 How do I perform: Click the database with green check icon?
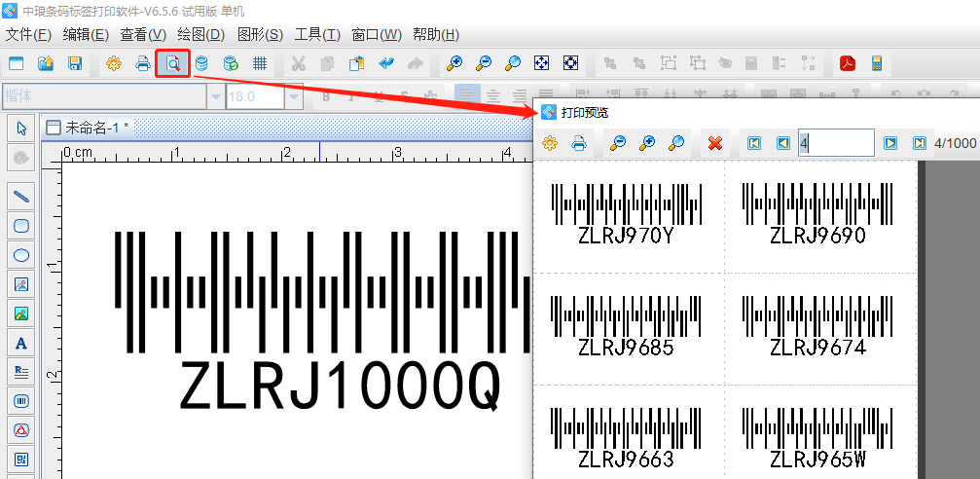pos(232,63)
